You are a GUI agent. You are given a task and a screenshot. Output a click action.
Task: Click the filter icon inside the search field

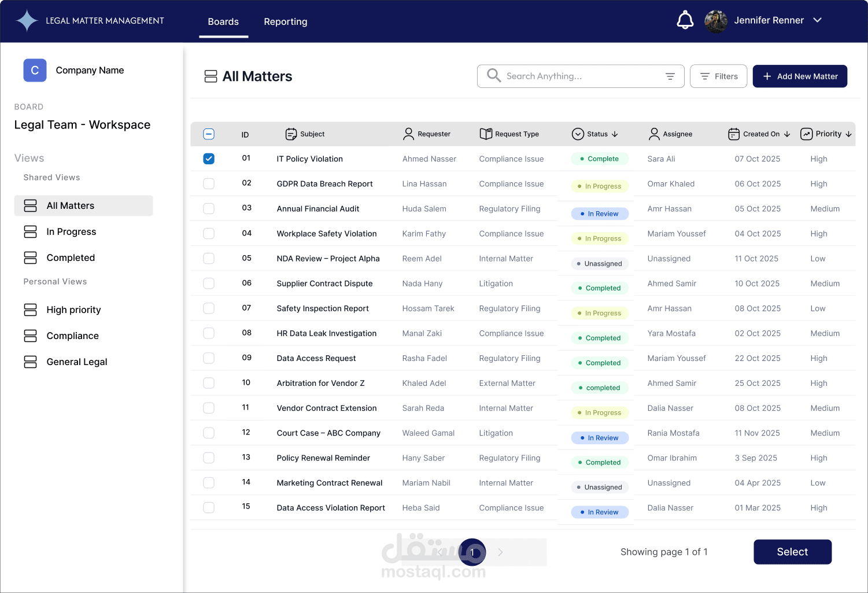[670, 76]
